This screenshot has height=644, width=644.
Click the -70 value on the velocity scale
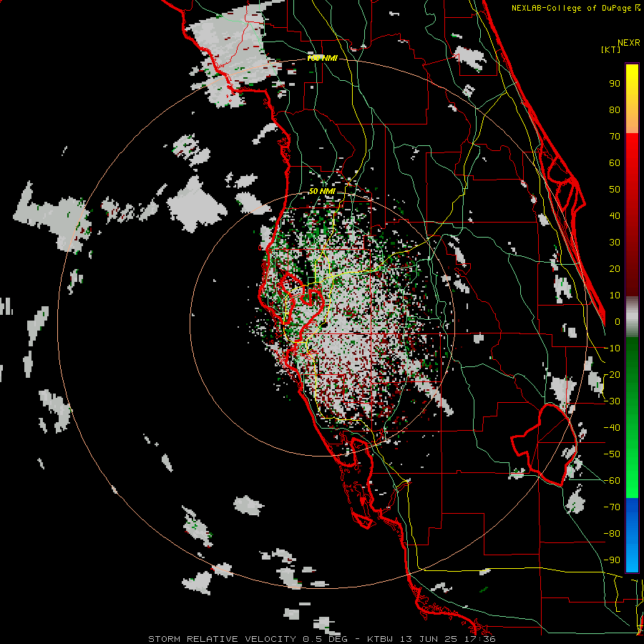[612, 507]
